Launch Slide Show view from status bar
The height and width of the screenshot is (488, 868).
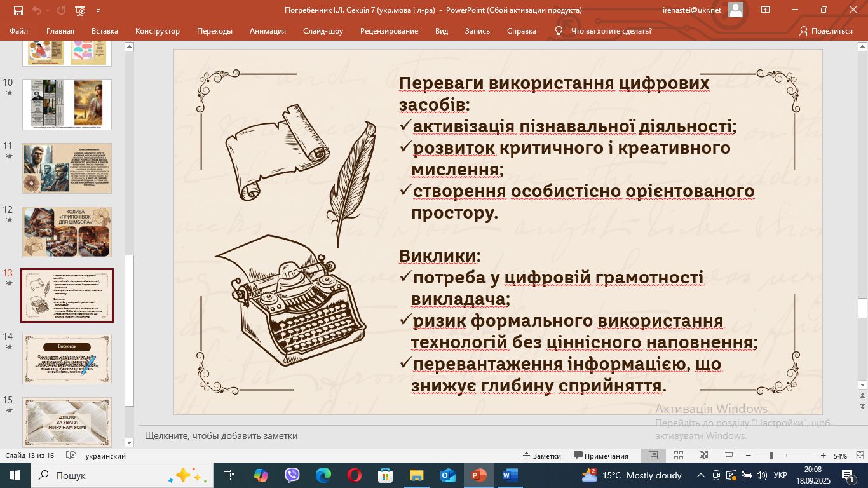pos(729,456)
